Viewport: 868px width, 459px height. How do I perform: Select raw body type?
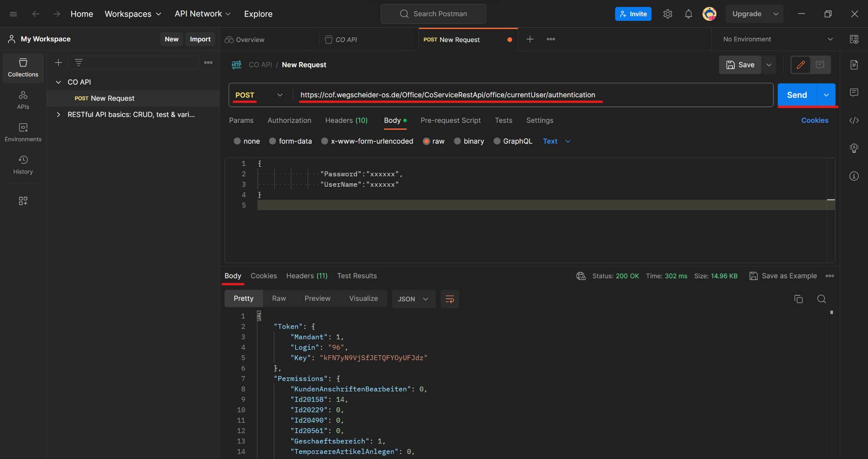pos(426,141)
